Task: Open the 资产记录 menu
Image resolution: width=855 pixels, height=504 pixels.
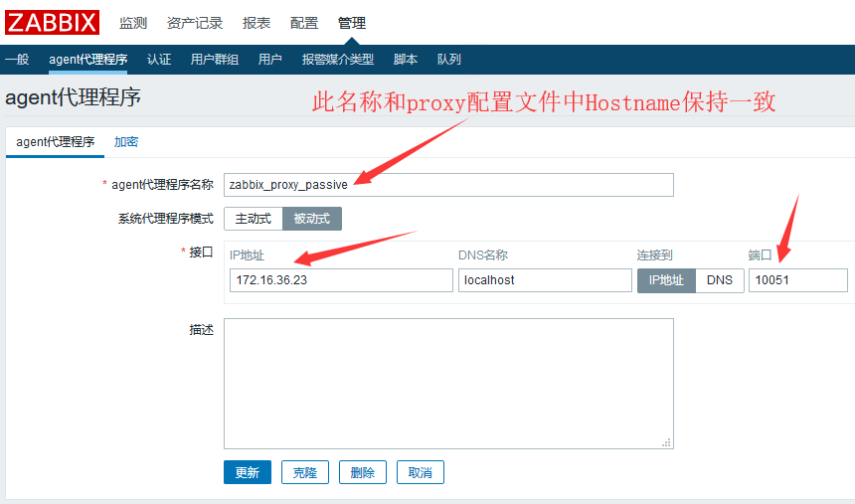Action: pyautogui.click(x=195, y=23)
